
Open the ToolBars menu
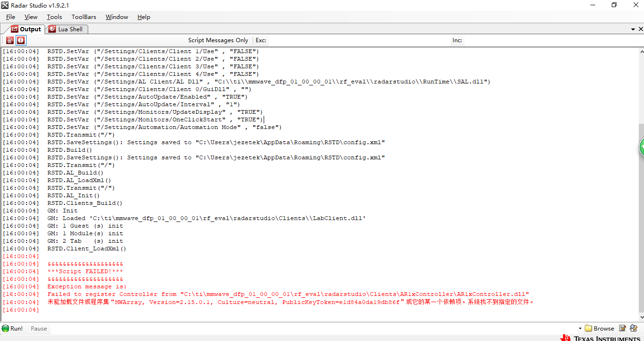tap(84, 17)
